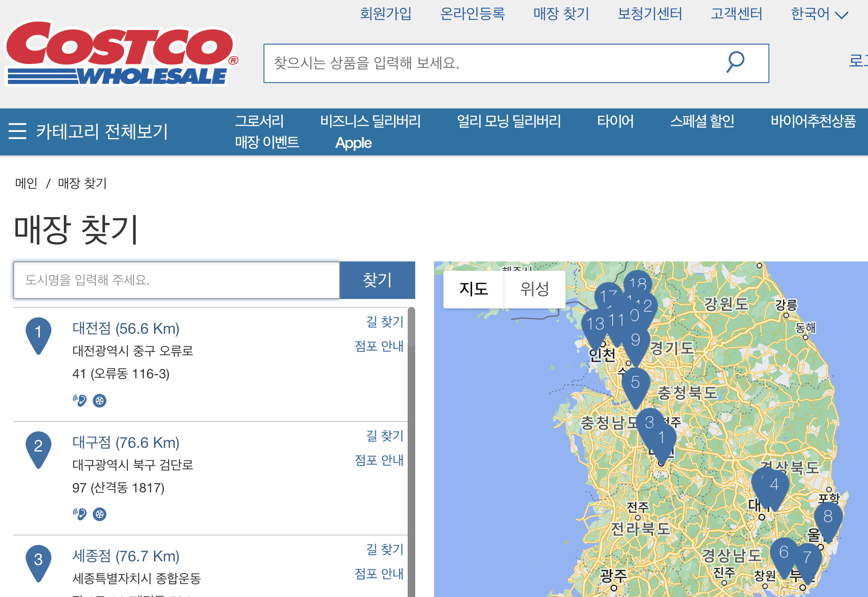This screenshot has width=868, height=597.
Task: Switch the map to 위성 satellite view
Action: (535, 290)
